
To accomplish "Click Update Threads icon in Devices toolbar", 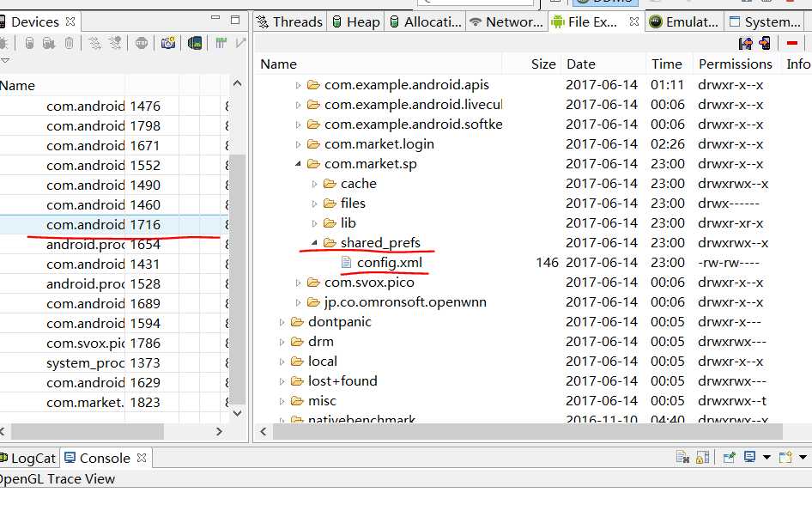I will [x=94, y=43].
